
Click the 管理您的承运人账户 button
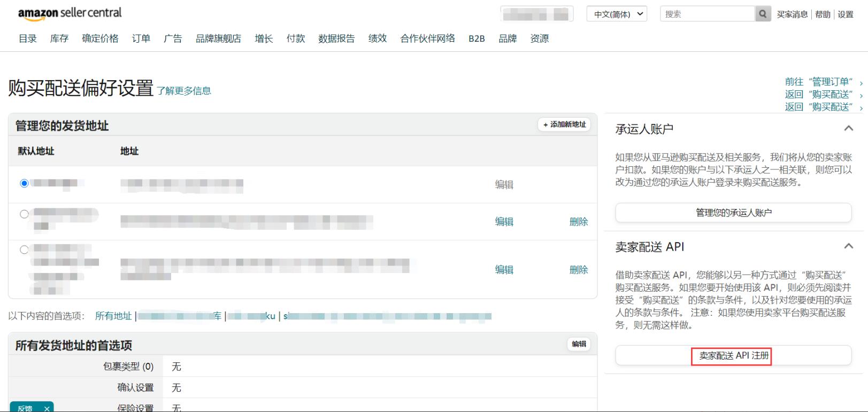coord(733,213)
